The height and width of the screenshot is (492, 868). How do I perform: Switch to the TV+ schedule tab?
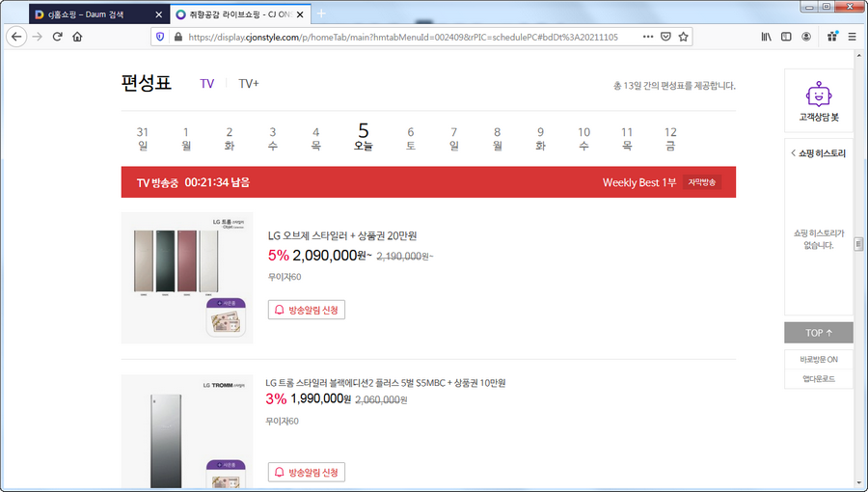249,84
